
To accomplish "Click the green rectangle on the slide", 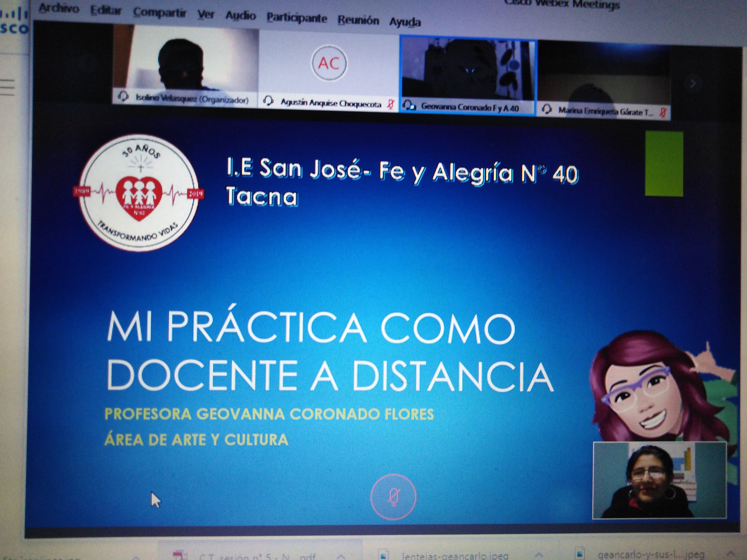I will [x=664, y=164].
